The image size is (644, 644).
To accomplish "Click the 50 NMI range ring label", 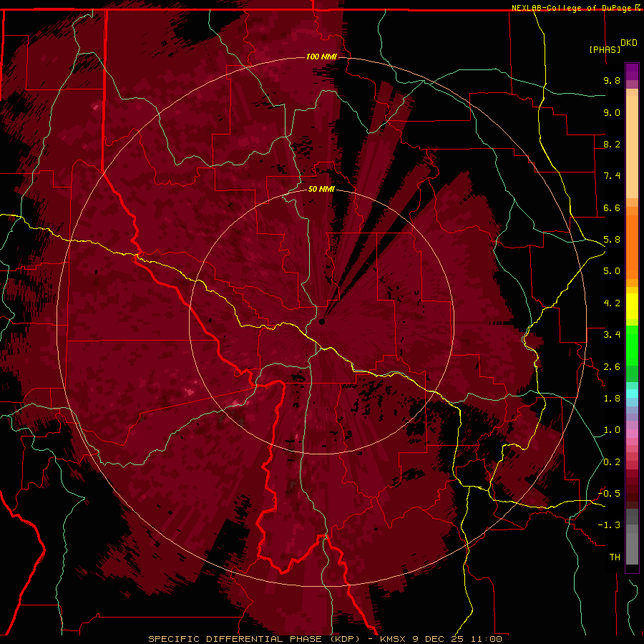I will coord(321,189).
